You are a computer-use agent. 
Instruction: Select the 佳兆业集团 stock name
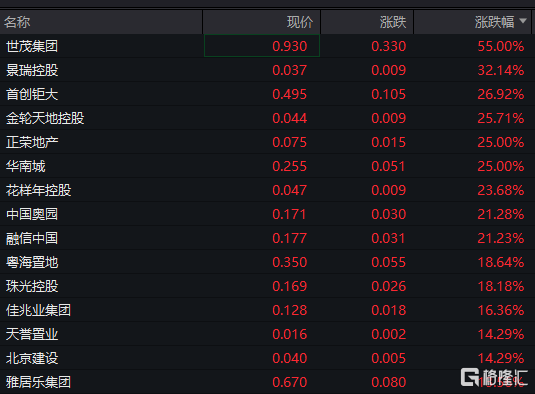pos(39,310)
